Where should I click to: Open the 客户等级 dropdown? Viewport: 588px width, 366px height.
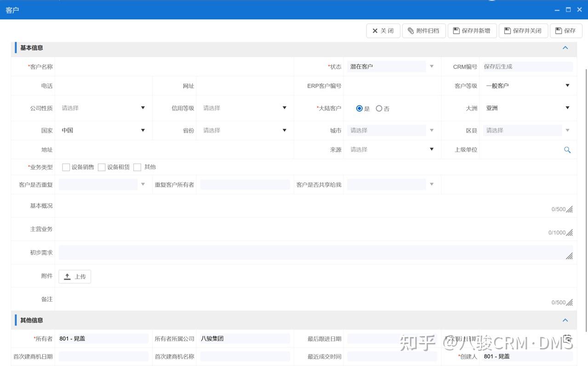point(568,86)
